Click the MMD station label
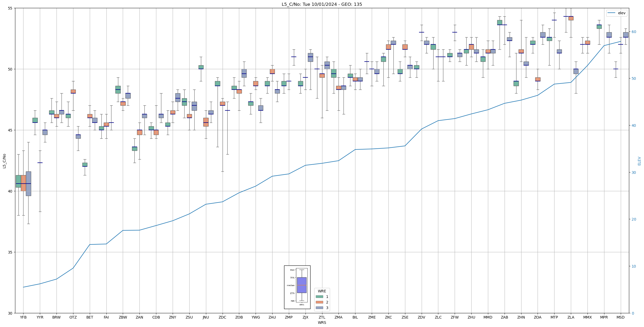Screen dimensions: 644x327 point(488,317)
